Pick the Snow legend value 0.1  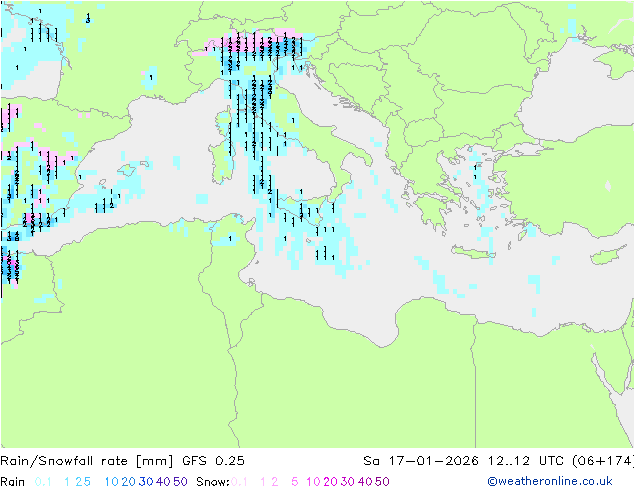coord(239,482)
